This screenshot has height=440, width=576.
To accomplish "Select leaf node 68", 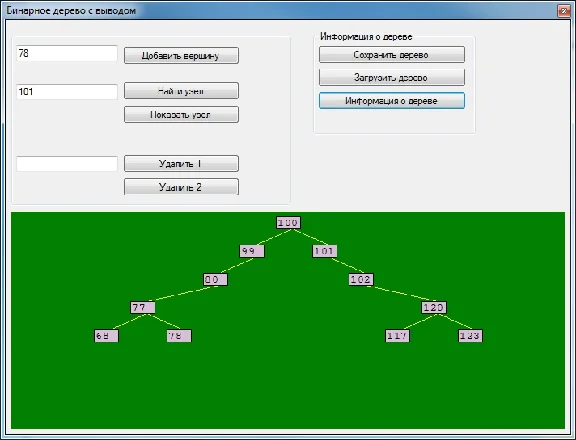I will coord(107,336).
